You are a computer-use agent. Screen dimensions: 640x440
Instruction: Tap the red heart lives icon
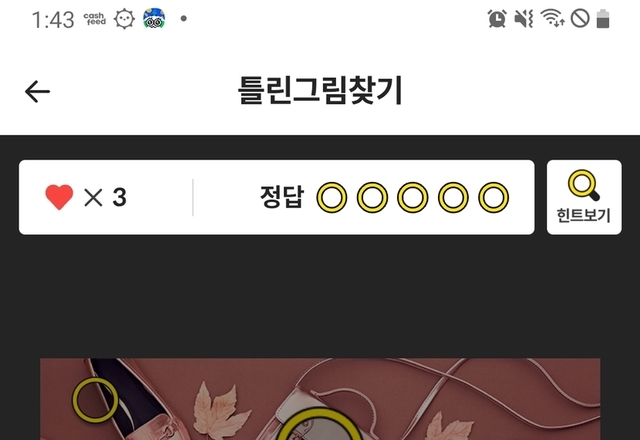pos(59,197)
